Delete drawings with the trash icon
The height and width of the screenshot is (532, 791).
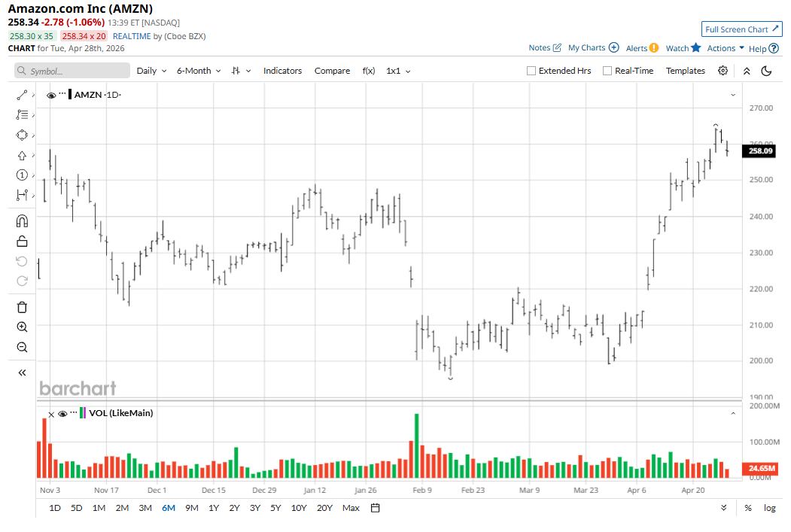(22, 307)
